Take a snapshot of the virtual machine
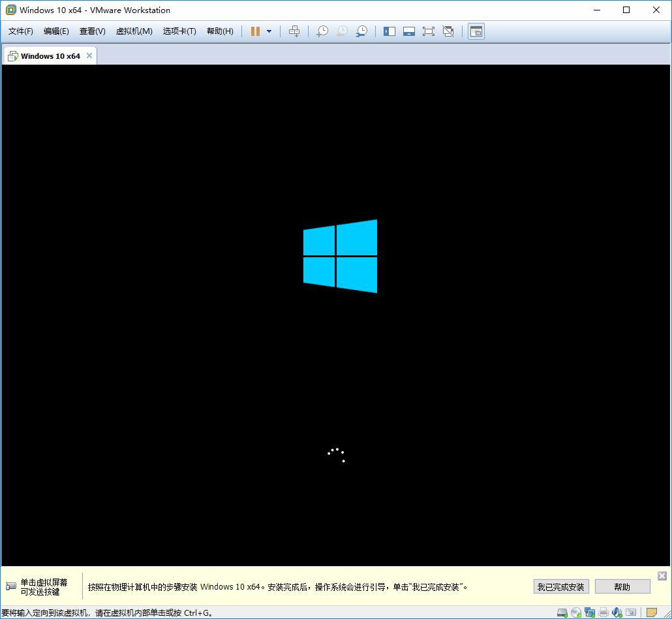Screen dimensions: 672x619 click(322, 31)
